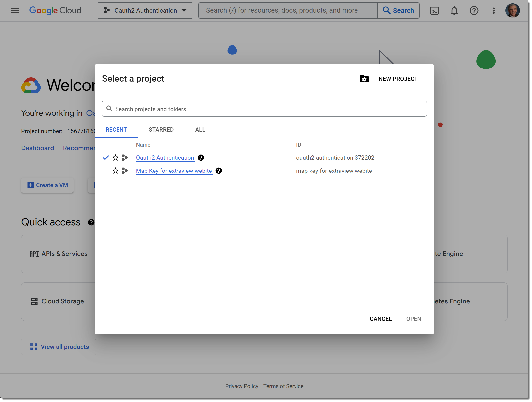Click the API icon in APIs & Services
The height and width of the screenshot is (402, 532).
point(34,254)
